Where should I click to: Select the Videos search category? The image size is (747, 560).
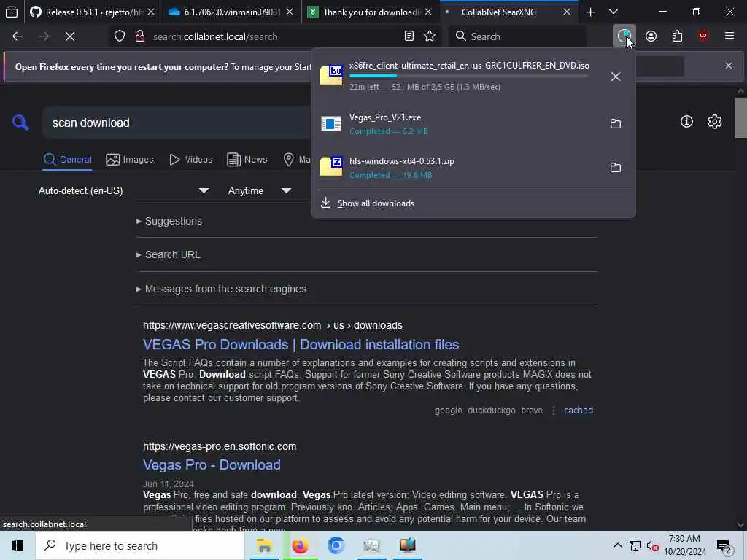(191, 160)
